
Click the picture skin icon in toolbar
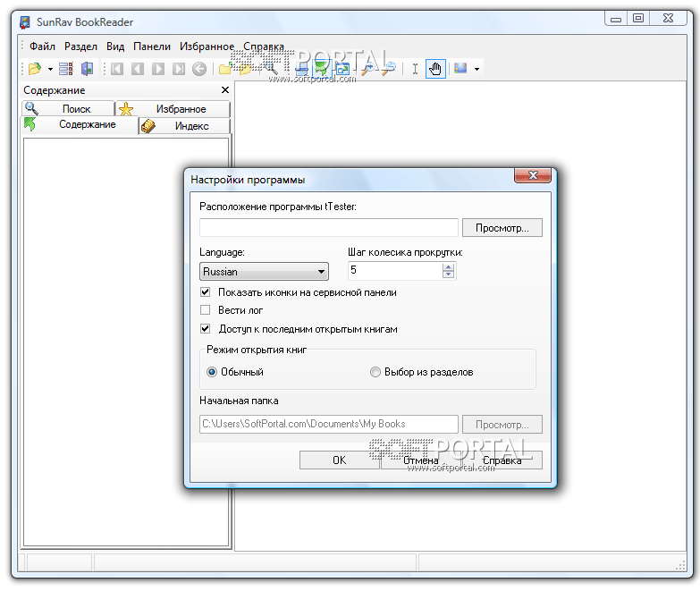[460, 68]
